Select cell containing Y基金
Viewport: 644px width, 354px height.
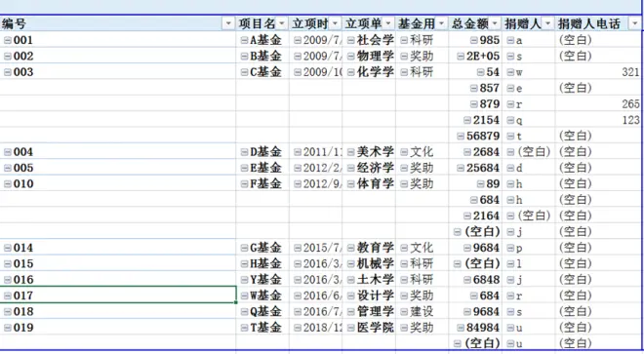(262, 280)
